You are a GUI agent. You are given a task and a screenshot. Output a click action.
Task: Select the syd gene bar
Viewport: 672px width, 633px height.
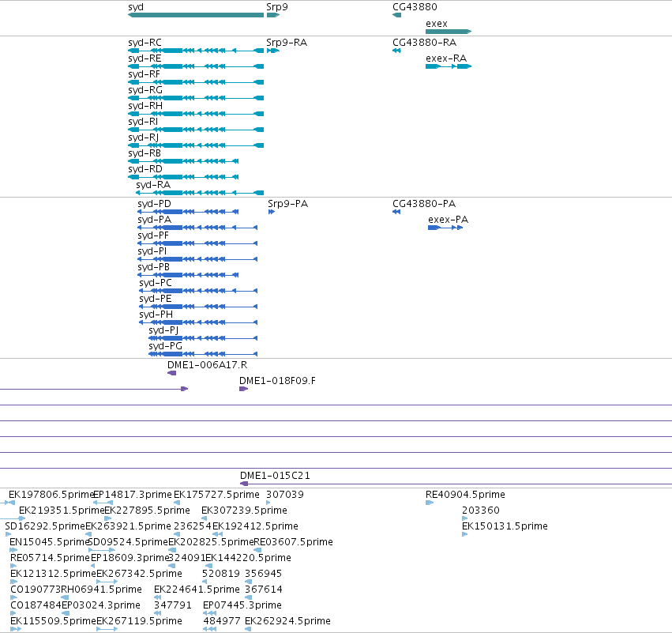click(196, 15)
